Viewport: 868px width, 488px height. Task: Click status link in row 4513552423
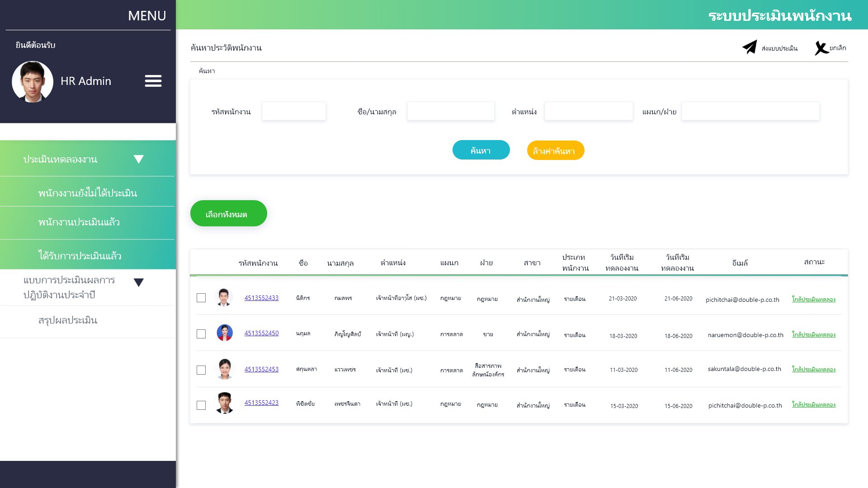(x=814, y=404)
